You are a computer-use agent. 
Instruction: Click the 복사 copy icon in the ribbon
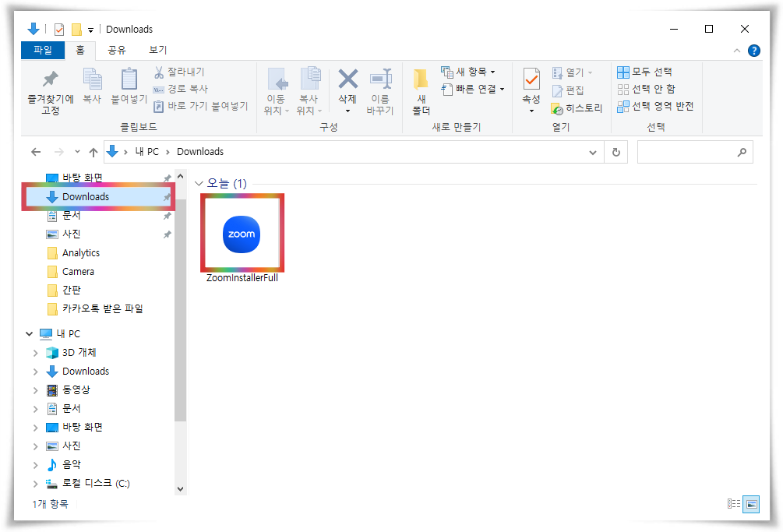click(x=92, y=86)
